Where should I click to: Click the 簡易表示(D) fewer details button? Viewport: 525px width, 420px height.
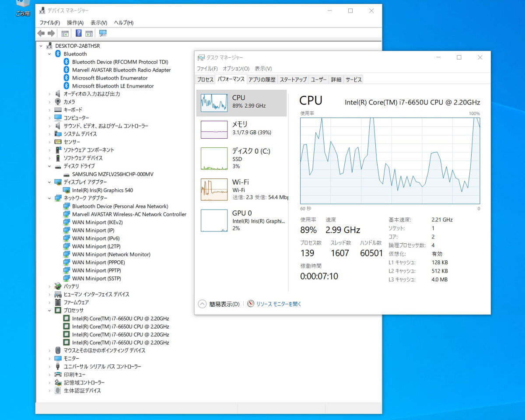tap(219, 304)
